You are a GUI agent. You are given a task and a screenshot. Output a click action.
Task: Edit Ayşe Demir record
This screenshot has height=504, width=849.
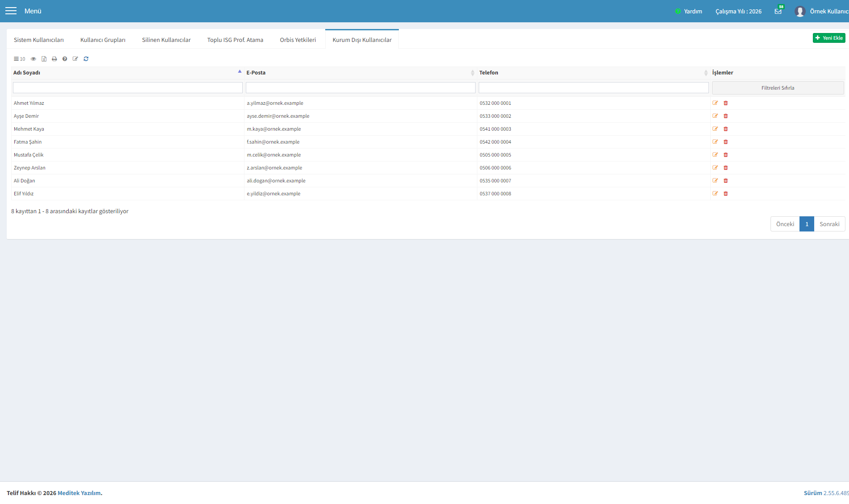(715, 116)
